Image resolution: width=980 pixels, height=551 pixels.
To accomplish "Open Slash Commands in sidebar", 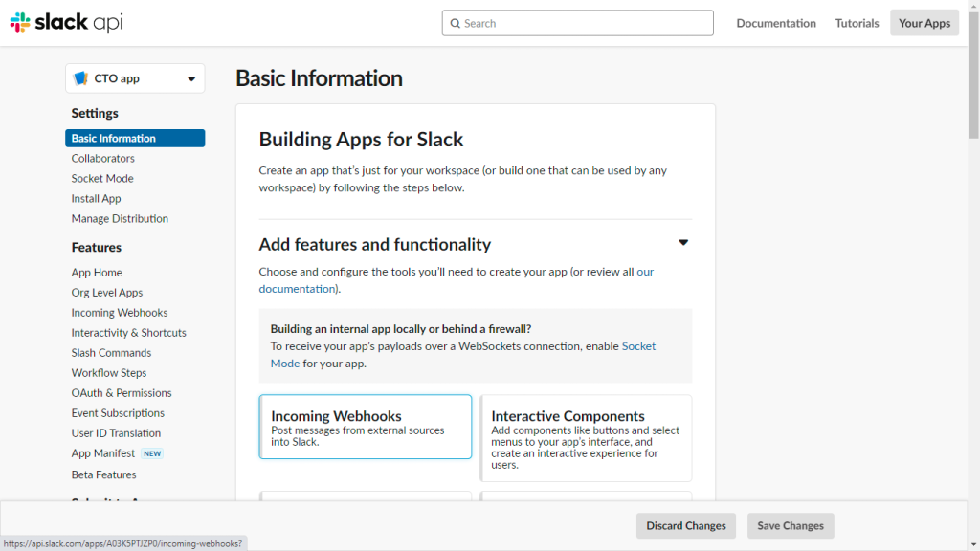I will (111, 352).
